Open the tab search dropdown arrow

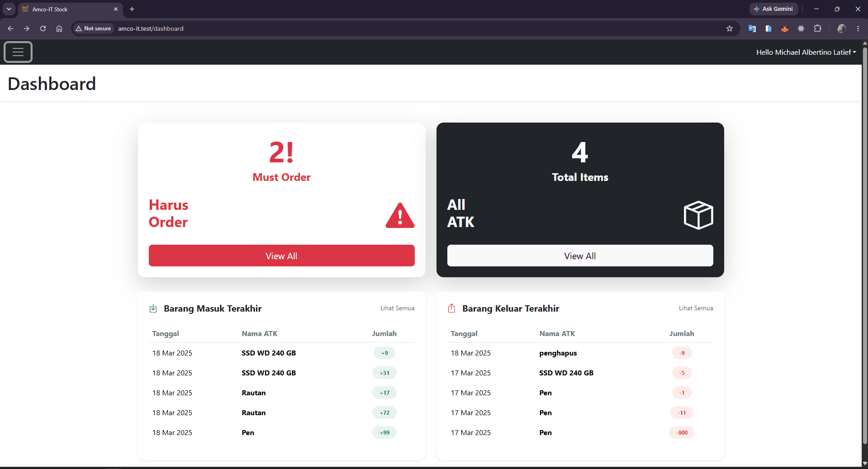pyautogui.click(x=9, y=9)
